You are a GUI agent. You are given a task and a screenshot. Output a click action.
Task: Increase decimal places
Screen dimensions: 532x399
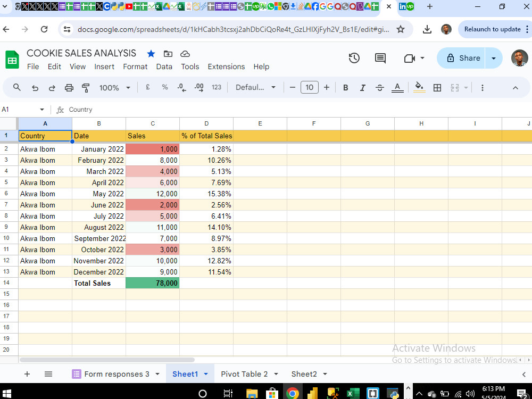199,88
